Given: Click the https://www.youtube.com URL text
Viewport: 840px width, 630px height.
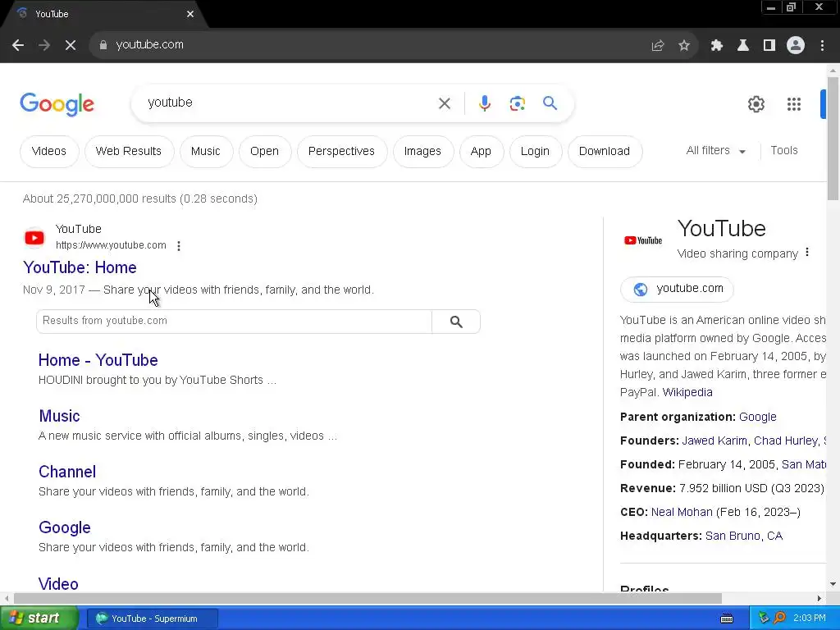Looking at the screenshot, I should (x=111, y=245).
